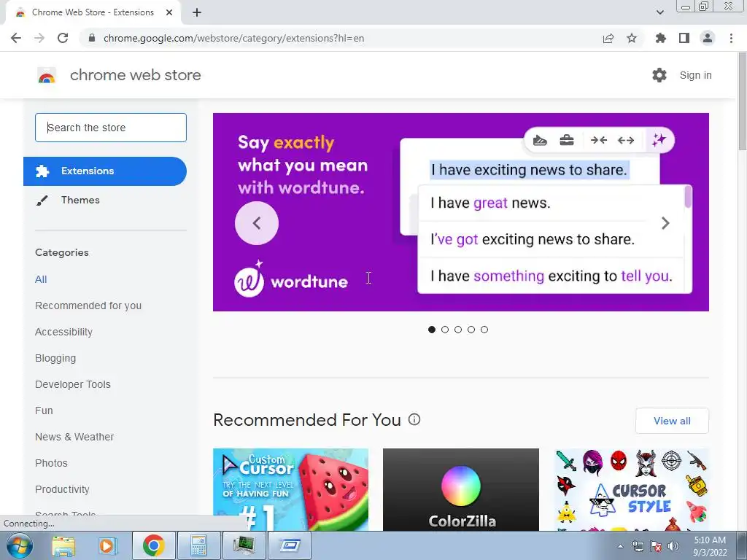Click the Action Center flag icon

coord(656,546)
